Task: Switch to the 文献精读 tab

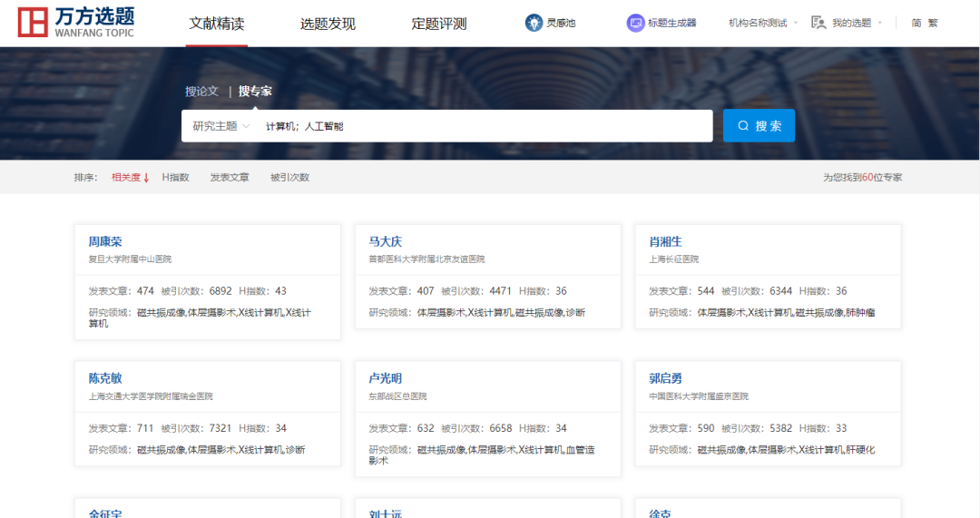Action: 216,24
